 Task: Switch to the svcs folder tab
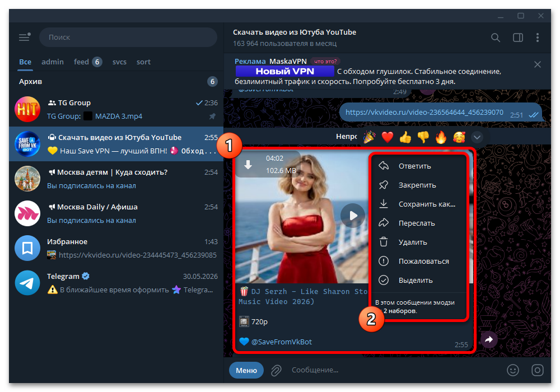point(119,62)
